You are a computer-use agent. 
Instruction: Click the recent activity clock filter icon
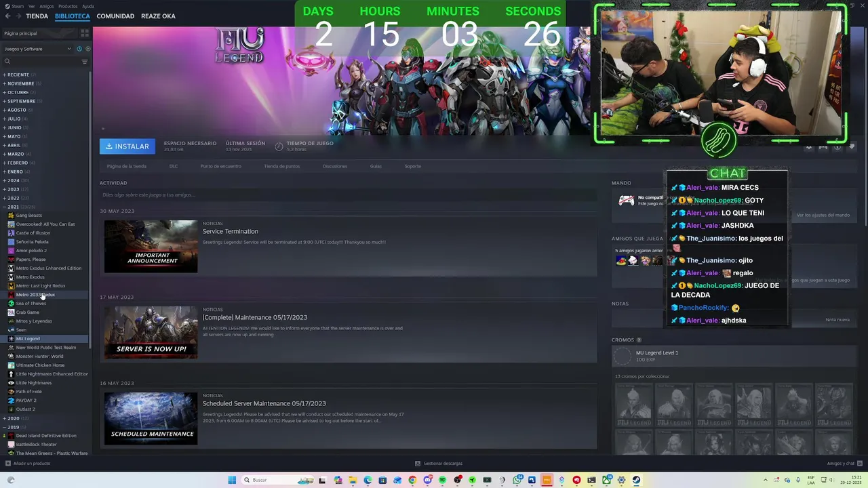[x=79, y=49]
